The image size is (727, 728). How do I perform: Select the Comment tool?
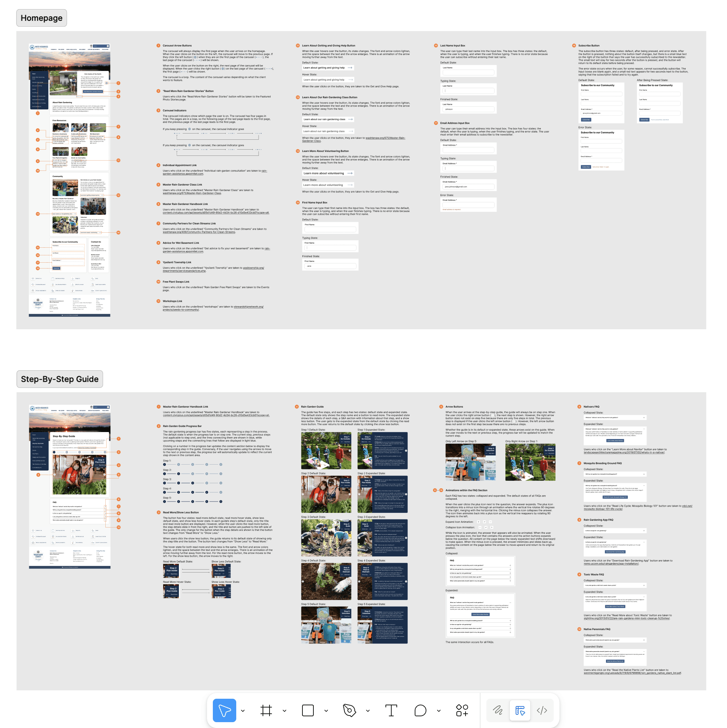(420, 710)
